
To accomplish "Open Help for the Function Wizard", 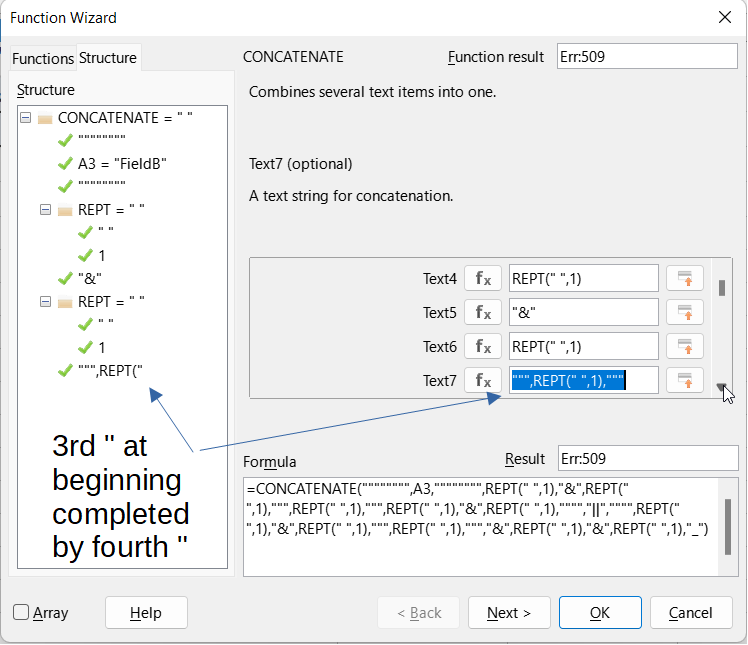I will point(146,613).
